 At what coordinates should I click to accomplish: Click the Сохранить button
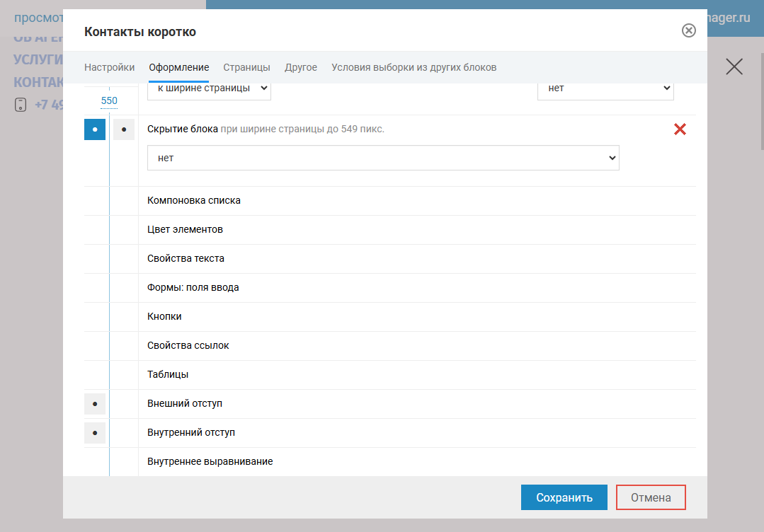point(564,497)
